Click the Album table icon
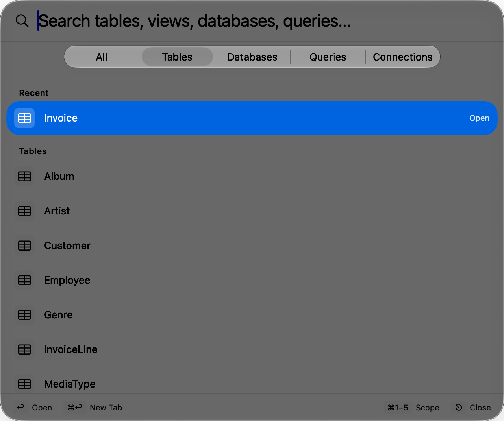This screenshot has height=421, width=504. pos(24,176)
